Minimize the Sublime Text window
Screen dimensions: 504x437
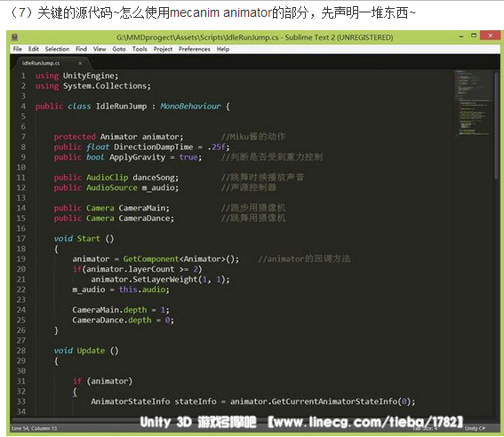pos(461,36)
